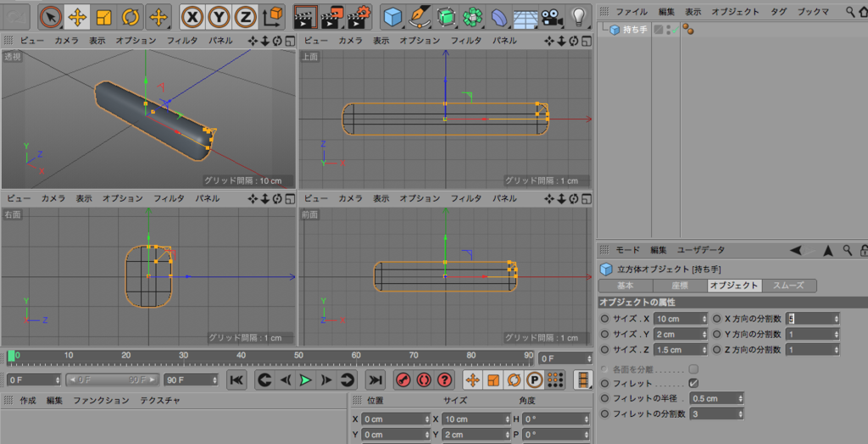The height and width of the screenshot is (444, 868).
Task: Toggle the フィレット checkbox
Action: [x=693, y=383]
